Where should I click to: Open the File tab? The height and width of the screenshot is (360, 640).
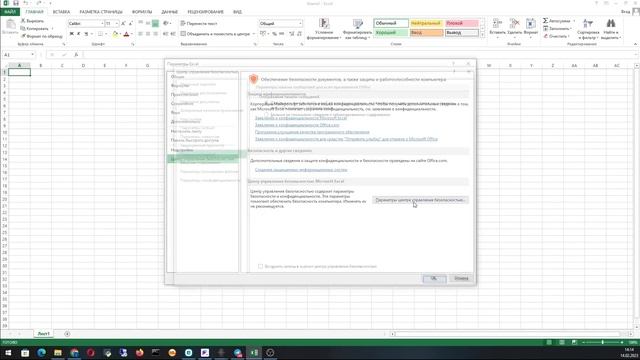9,12
